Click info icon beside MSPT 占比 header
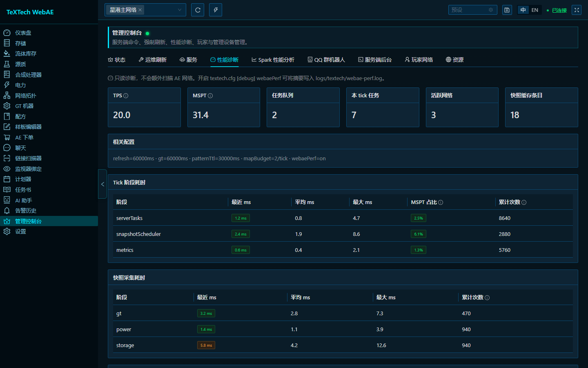 click(441, 202)
